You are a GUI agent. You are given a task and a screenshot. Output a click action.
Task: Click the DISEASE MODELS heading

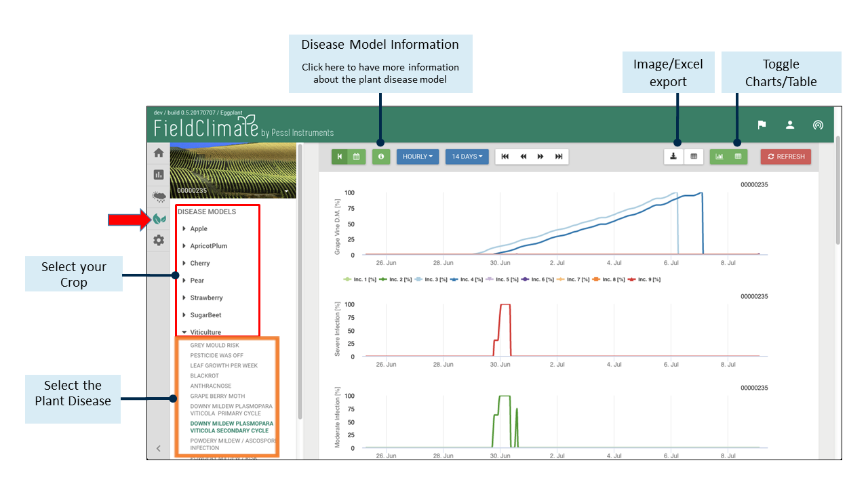[207, 211]
